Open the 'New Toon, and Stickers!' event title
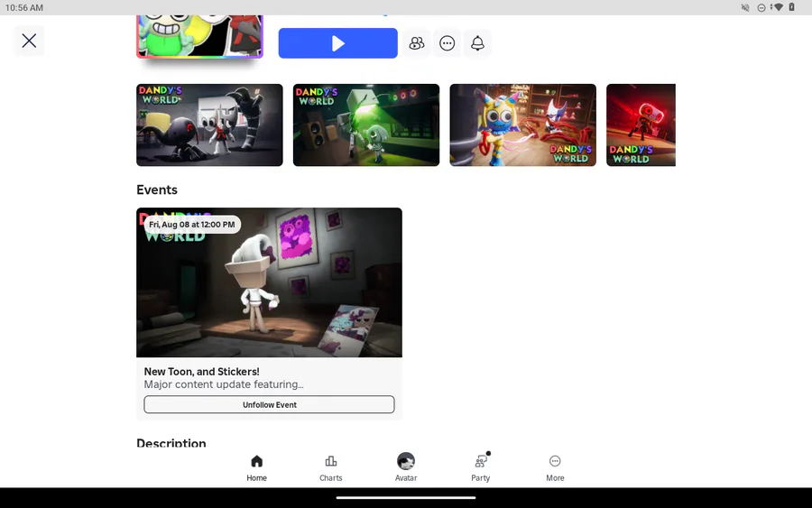Image resolution: width=812 pixels, height=508 pixels. (201, 371)
